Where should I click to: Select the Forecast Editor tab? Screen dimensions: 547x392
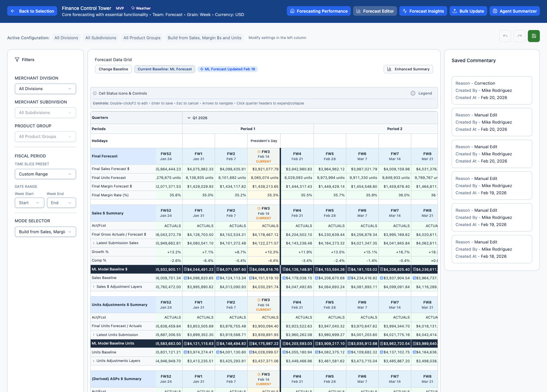tap(375, 11)
